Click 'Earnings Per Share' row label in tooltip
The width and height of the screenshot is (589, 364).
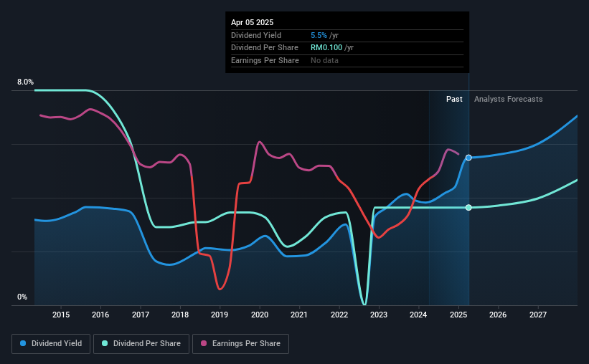tap(265, 60)
